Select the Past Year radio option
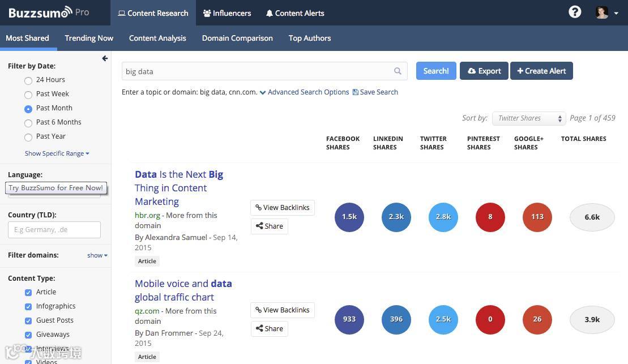Screen dimensions: 628x364 pyautogui.click(x=28, y=137)
